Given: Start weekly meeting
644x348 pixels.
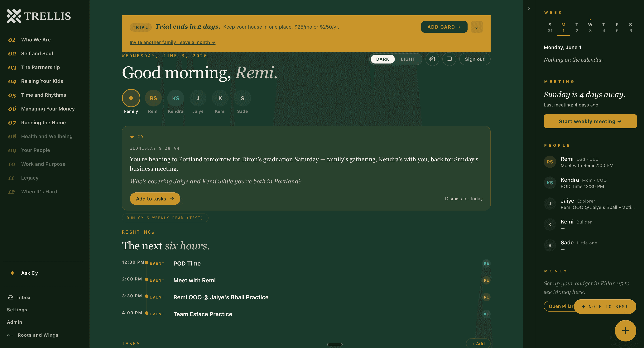Looking at the screenshot, I should (x=590, y=121).
